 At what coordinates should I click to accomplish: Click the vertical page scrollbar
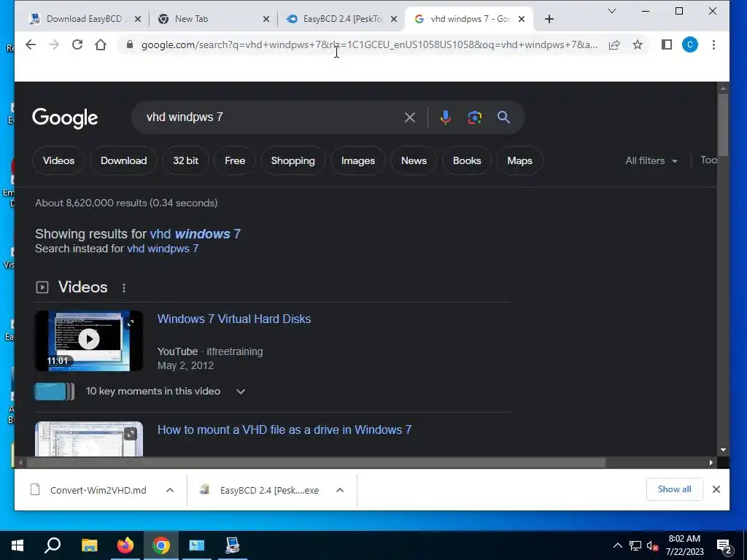click(723, 124)
